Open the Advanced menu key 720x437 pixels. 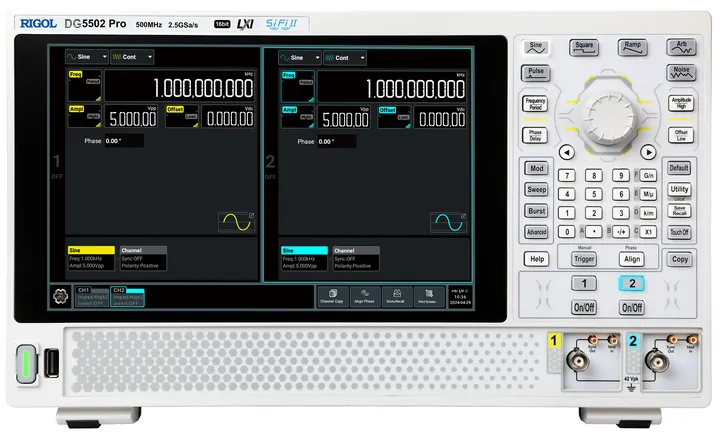point(536,232)
